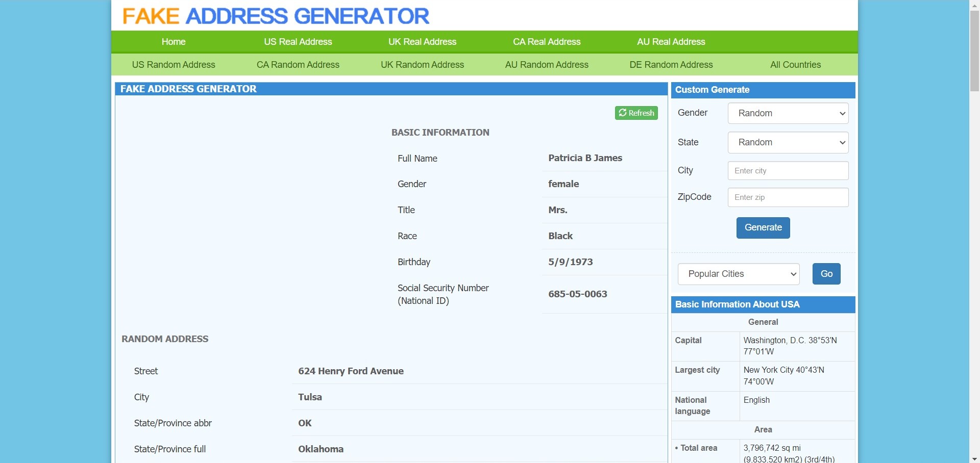Image resolution: width=980 pixels, height=463 pixels.
Task: Click the Generate button
Action: pos(763,227)
